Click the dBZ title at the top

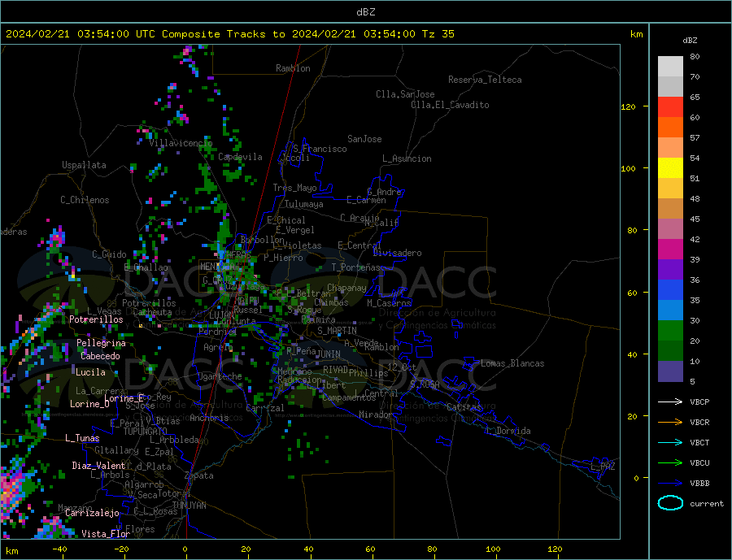coord(365,12)
